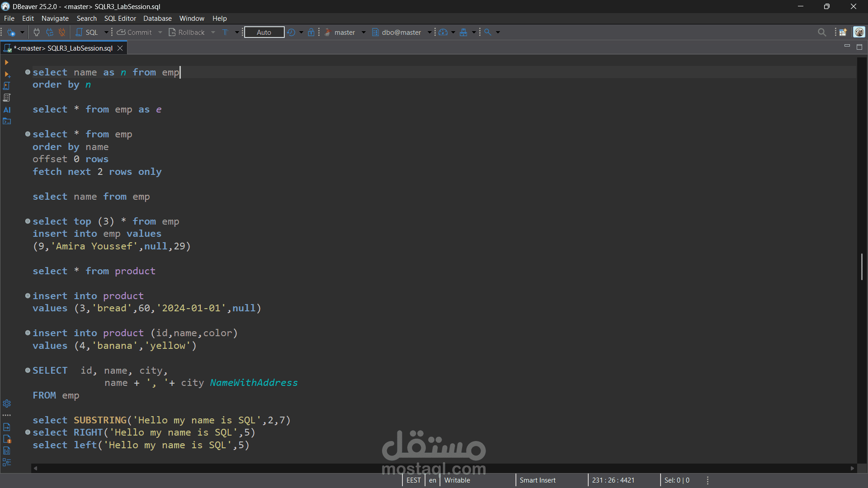Open the File menu
The image size is (868, 488).
[x=9, y=19]
